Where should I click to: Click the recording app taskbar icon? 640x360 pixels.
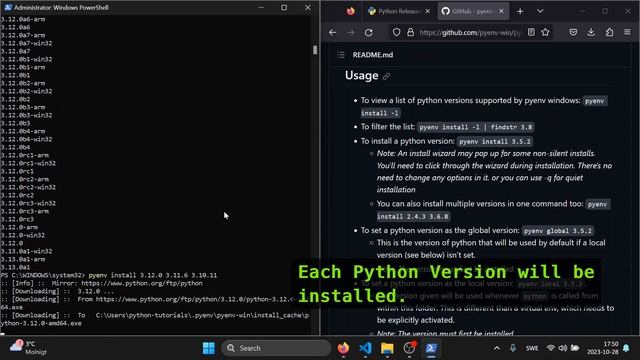click(x=409, y=348)
